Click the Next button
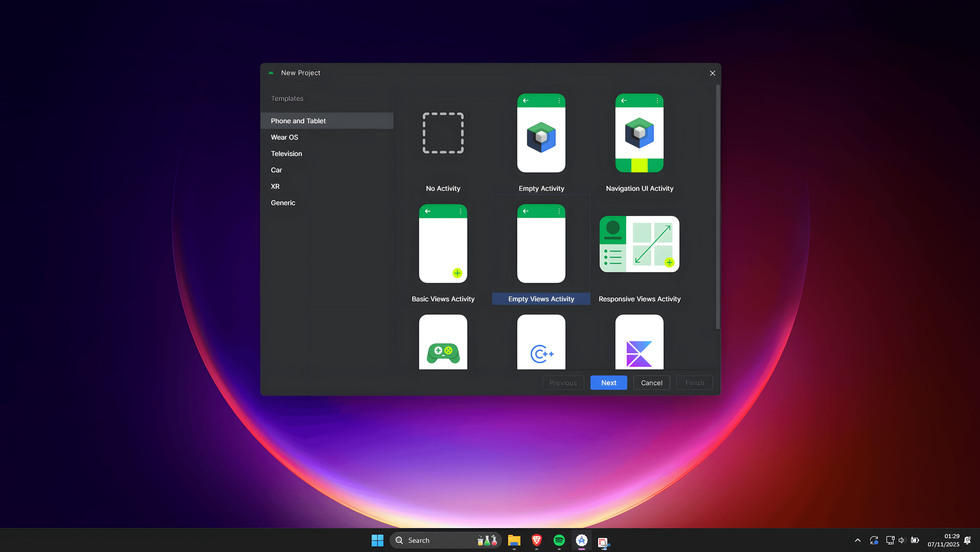Screen dimensions: 980x552 pyautogui.click(x=608, y=383)
